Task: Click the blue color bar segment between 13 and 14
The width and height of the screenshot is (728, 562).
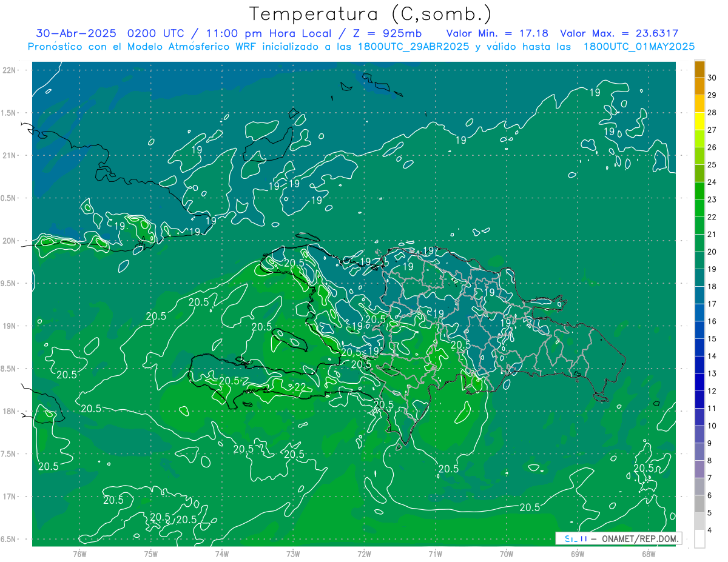Action: 700,365
